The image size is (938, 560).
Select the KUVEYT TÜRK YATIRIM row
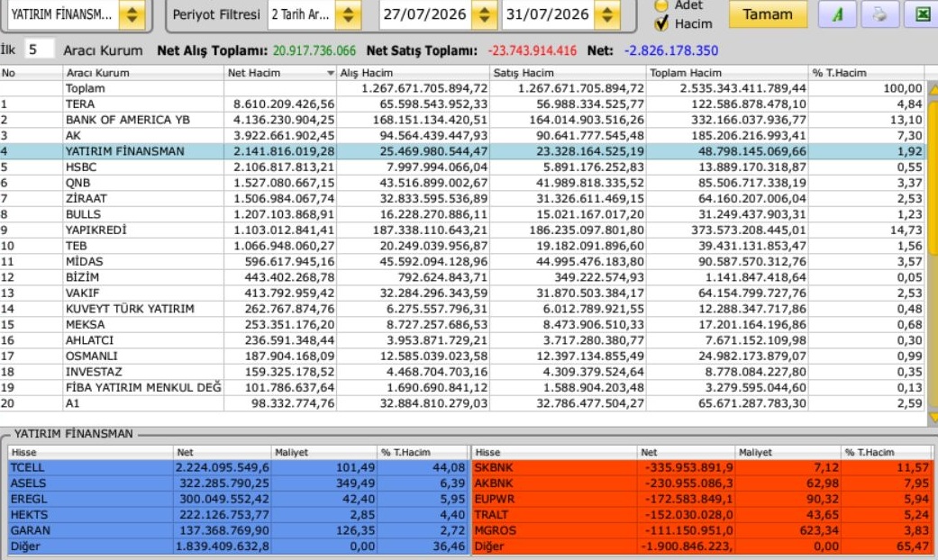[462, 309]
